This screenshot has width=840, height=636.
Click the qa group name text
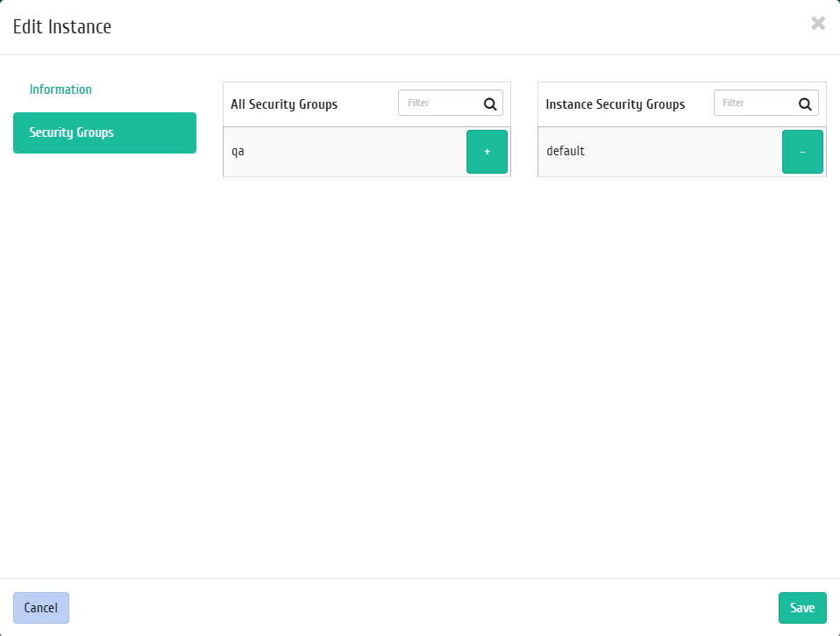pyautogui.click(x=238, y=152)
